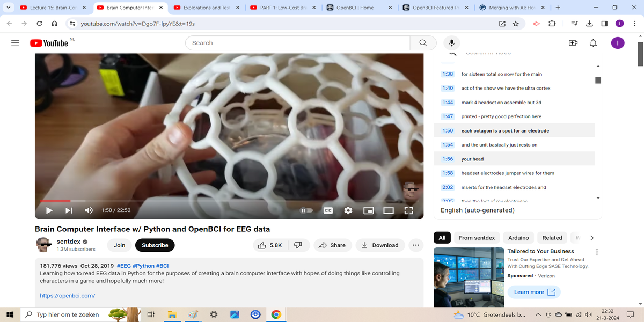Screen dimensions: 644x322
Task: Select transcript 'and the unit basically just rests on'
Action: point(514,145)
